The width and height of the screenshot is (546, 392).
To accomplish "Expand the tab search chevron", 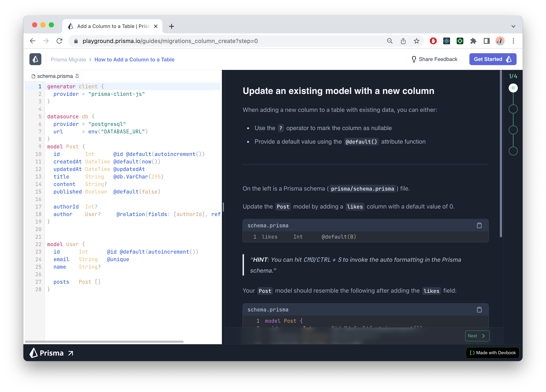I will click(x=513, y=27).
